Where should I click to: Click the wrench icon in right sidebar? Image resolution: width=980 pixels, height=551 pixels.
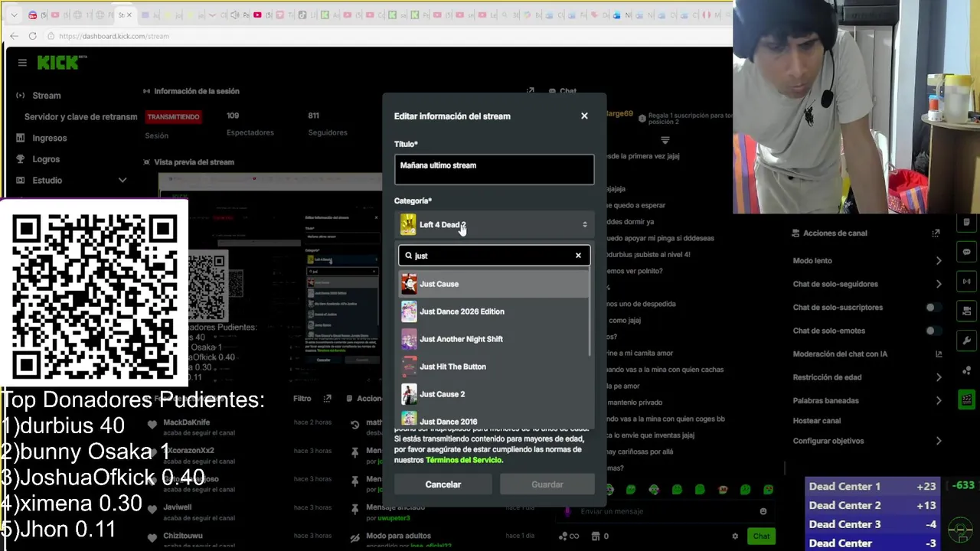pos(966,341)
